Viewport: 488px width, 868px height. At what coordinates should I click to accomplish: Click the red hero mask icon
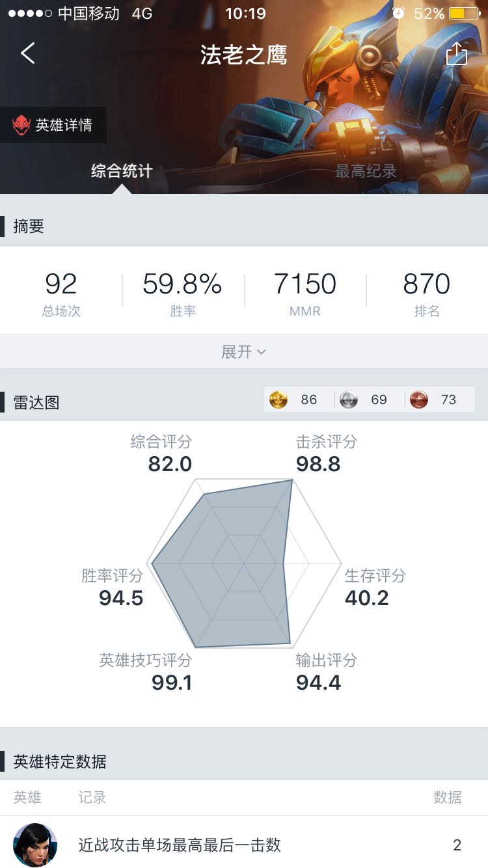pos(21,125)
